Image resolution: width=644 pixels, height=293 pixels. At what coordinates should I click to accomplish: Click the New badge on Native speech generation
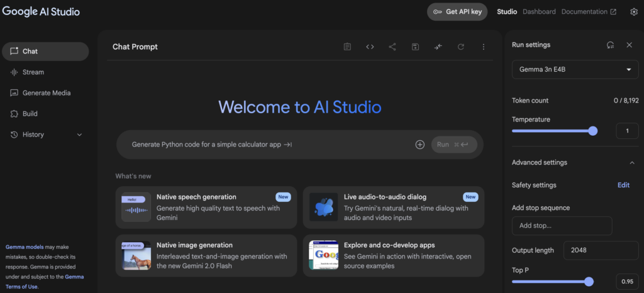[283, 197]
